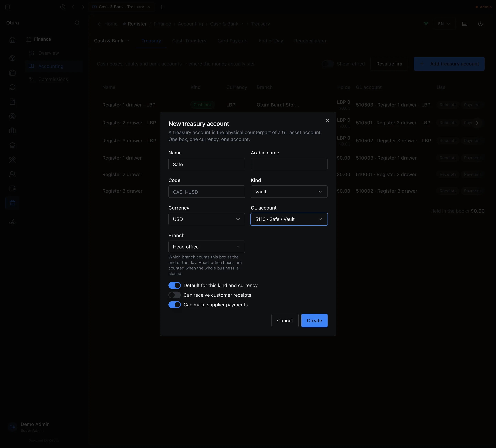Switch to the Cash Transfers tab
The image size is (496, 448).
(189, 41)
